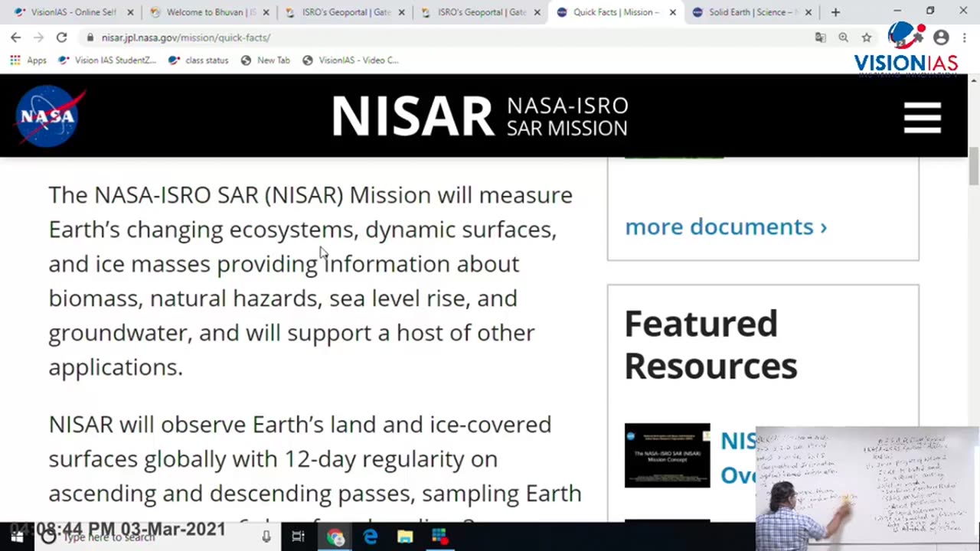Click the page vertical scrollbar thumb
The height and width of the screenshot is (551, 980).
[973, 165]
